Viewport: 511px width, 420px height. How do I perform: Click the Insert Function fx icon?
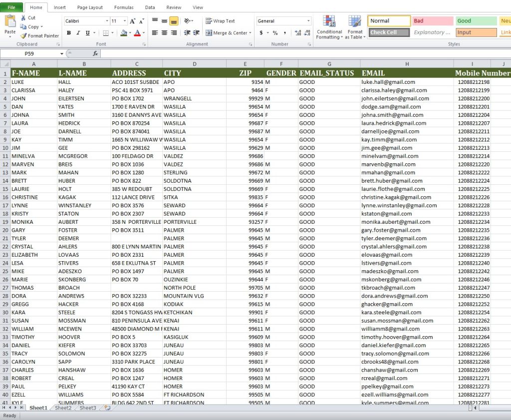coord(95,53)
